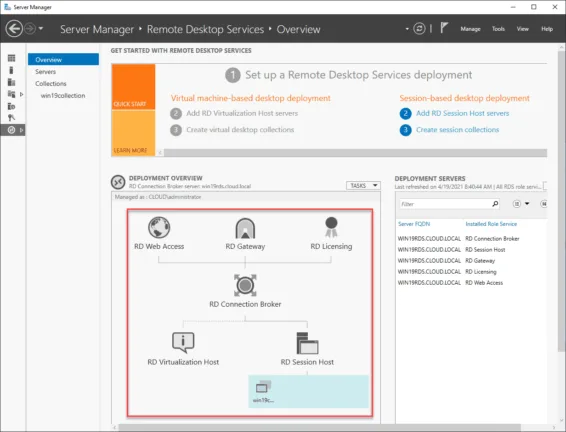Open win19collection in navigation pane
Image resolution: width=566 pixels, height=432 pixels.
click(63, 95)
